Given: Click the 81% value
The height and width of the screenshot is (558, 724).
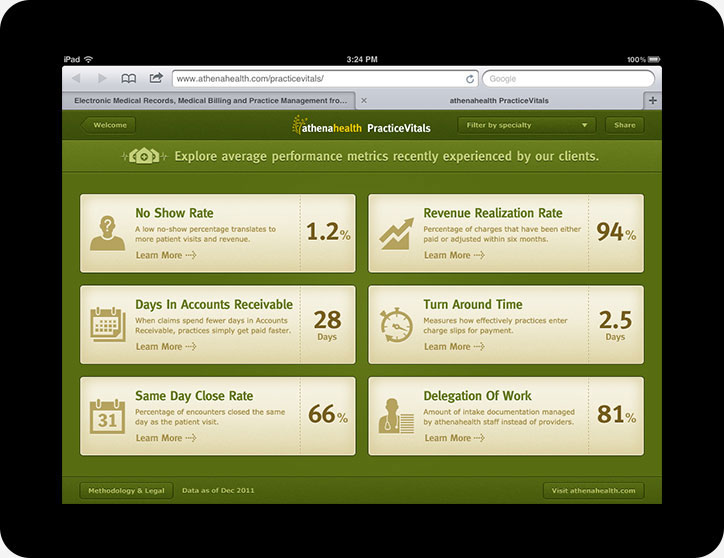Looking at the screenshot, I should 616,414.
